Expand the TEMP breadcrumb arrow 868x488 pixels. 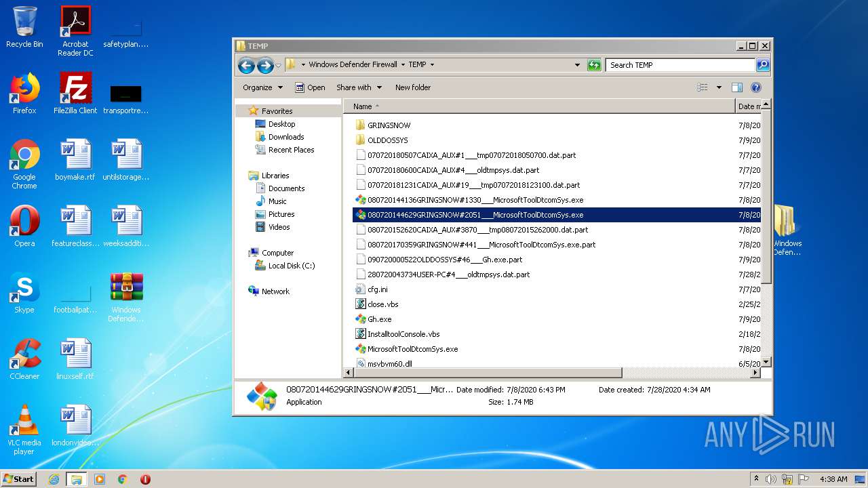[x=432, y=65]
